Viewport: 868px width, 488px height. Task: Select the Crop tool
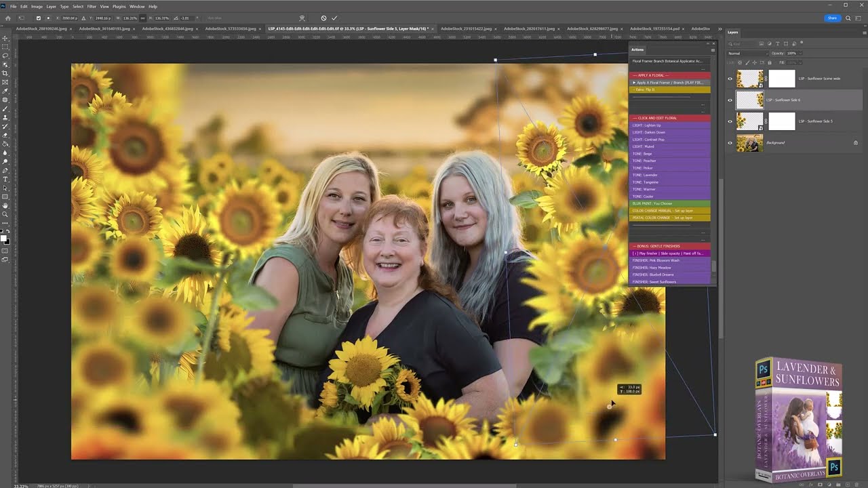point(5,73)
